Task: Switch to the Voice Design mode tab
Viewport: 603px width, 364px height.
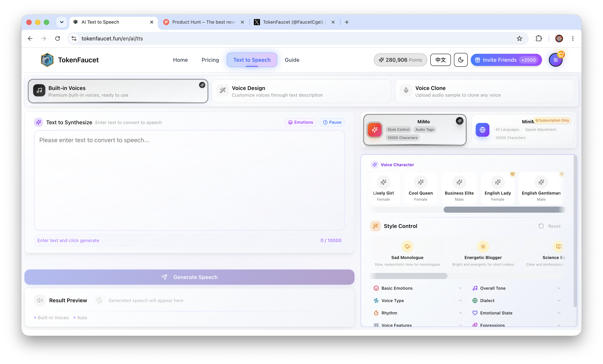Action: 301,91
